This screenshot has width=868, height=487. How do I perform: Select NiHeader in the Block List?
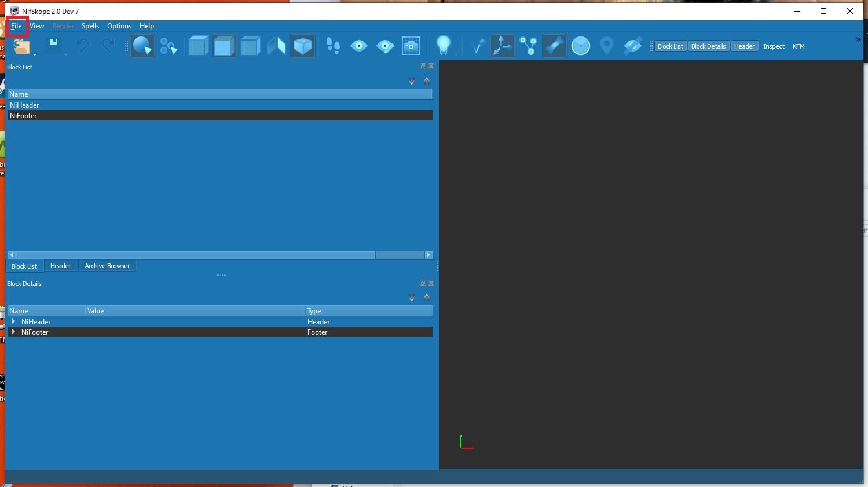[220, 105]
